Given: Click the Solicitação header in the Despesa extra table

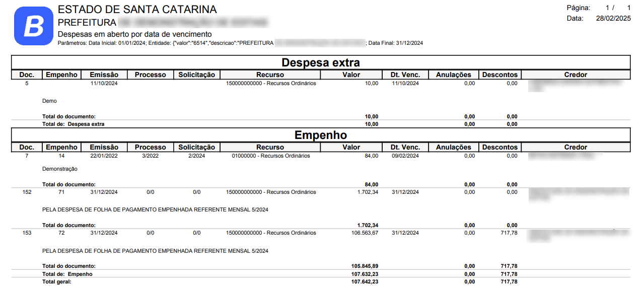Looking at the screenshot, I should [x=196, y=75].
